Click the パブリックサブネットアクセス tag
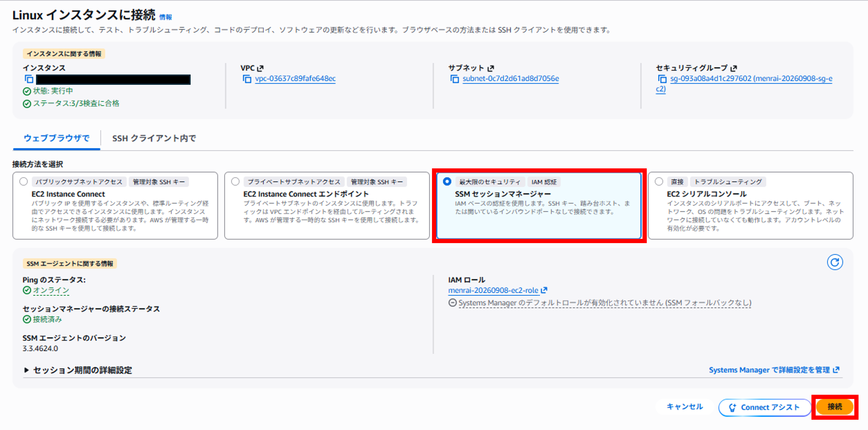The image size is (868, 430). click(79, 182)
